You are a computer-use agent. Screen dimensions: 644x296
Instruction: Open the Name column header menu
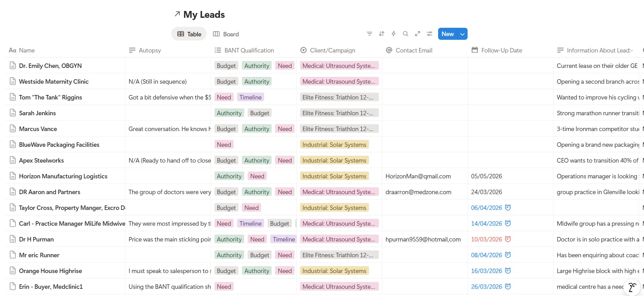(65, 50)
